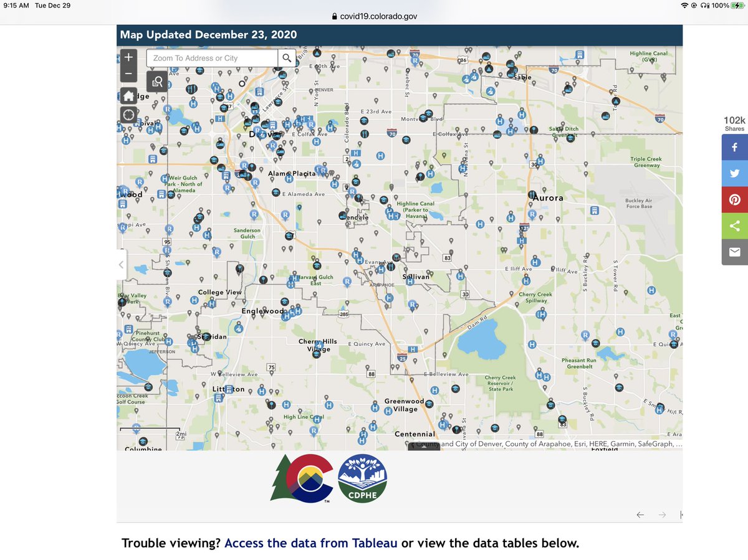Zoom in with the plus button
Image resolution: width=748 pixels, height=560 pixels.
128,57
